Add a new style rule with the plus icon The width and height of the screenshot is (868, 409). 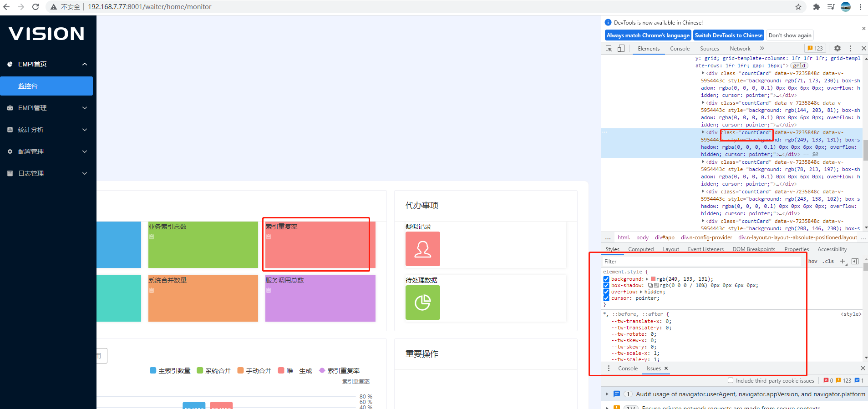pyautogui.click(x=843, y=261)
